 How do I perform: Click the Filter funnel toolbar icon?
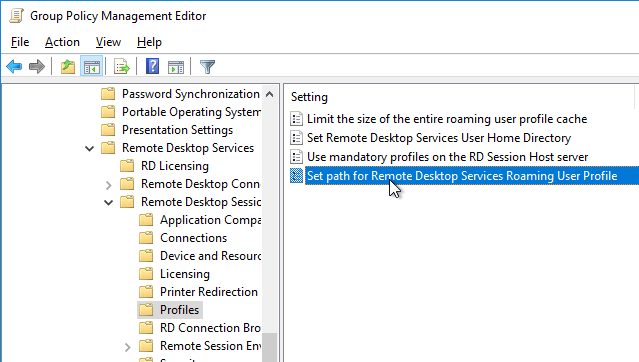click(207, 66)
